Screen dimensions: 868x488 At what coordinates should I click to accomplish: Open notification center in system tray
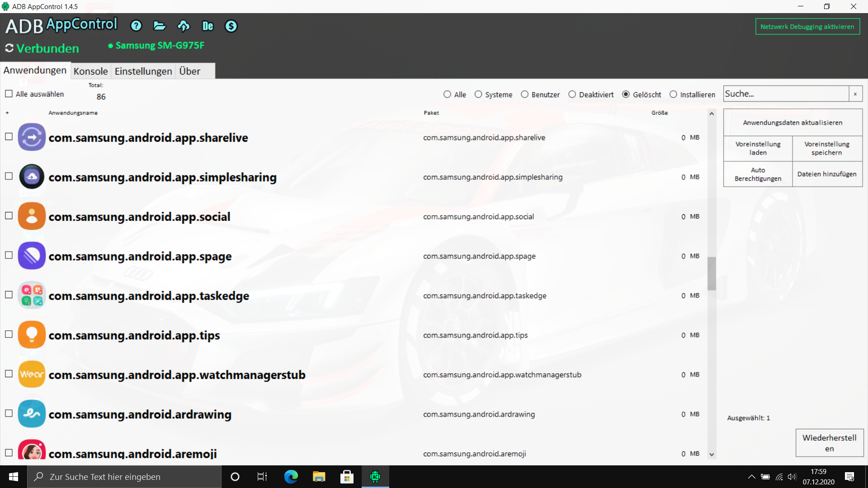849,477
